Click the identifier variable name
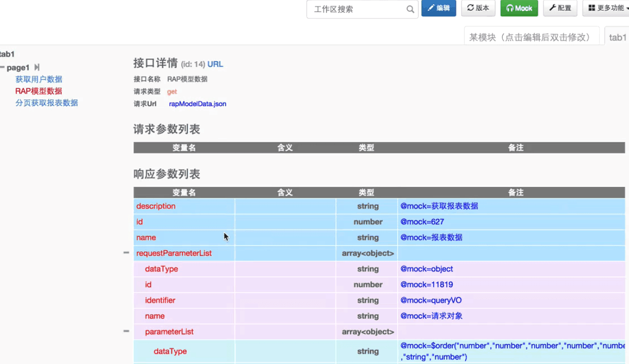Screen dimensions: 629x364 (x=160, y=300)
